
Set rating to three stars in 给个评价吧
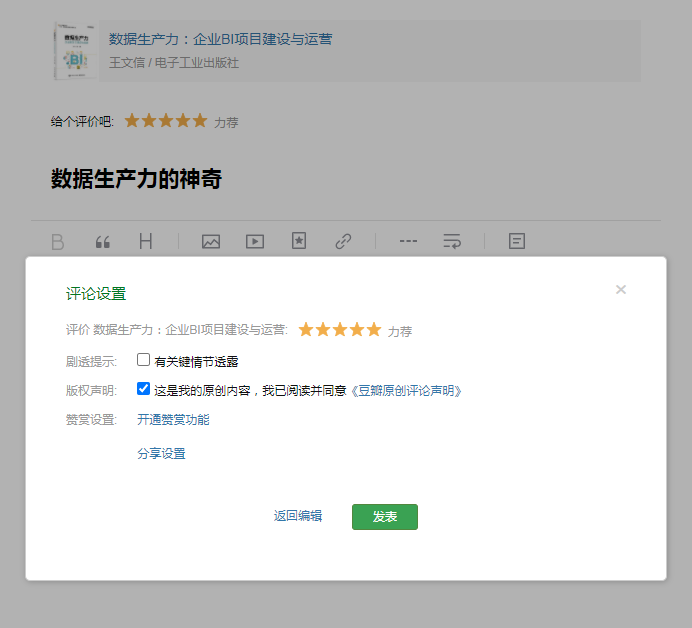[x=166, y=120]
